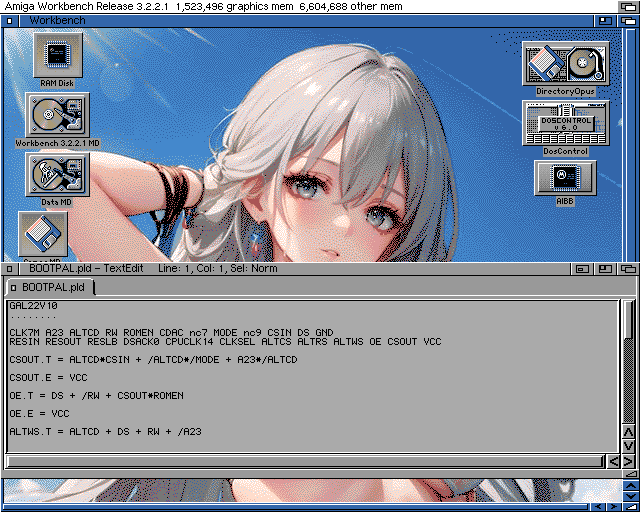This screenshot has height=512, width=640.
Task: Click the TextEdit scroll left arrow
Action: [613, 461]
